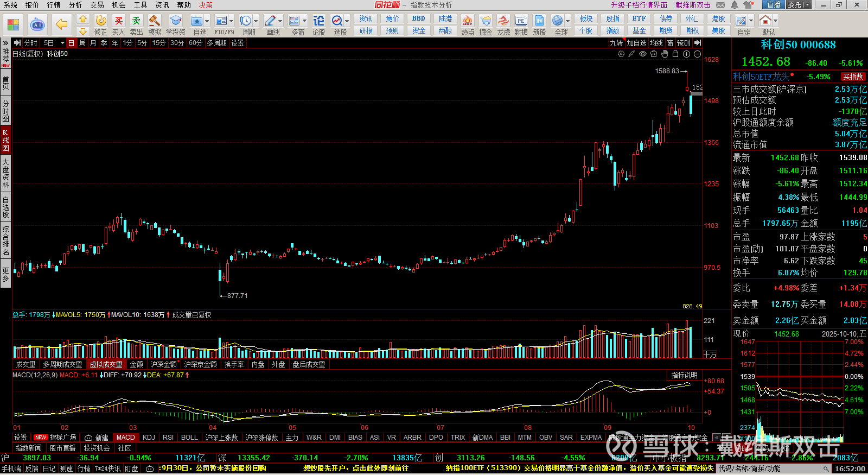Open the 新股 IPO icon
Image resolution: width=868 pixels, height=475 pixels.
point(539,21)
